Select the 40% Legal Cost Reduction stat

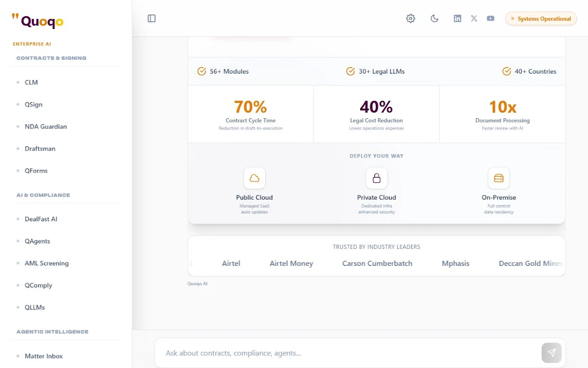[376, 114]
